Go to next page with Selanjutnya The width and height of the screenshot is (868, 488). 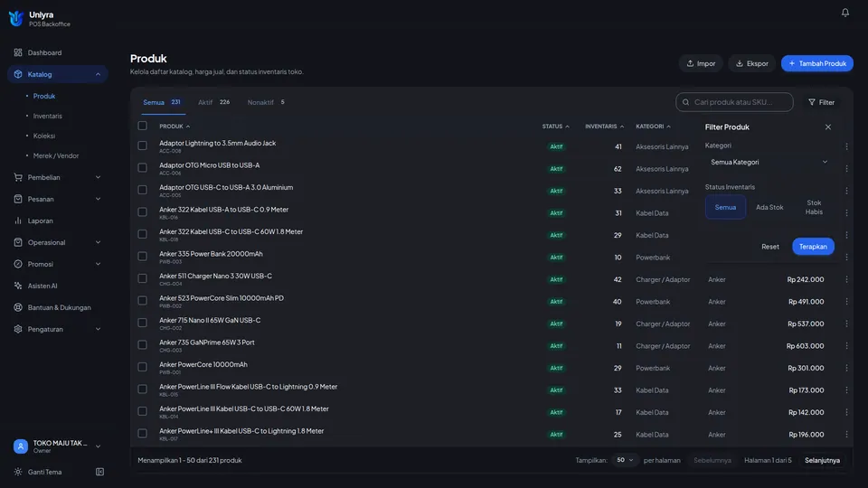coord(822,460)
